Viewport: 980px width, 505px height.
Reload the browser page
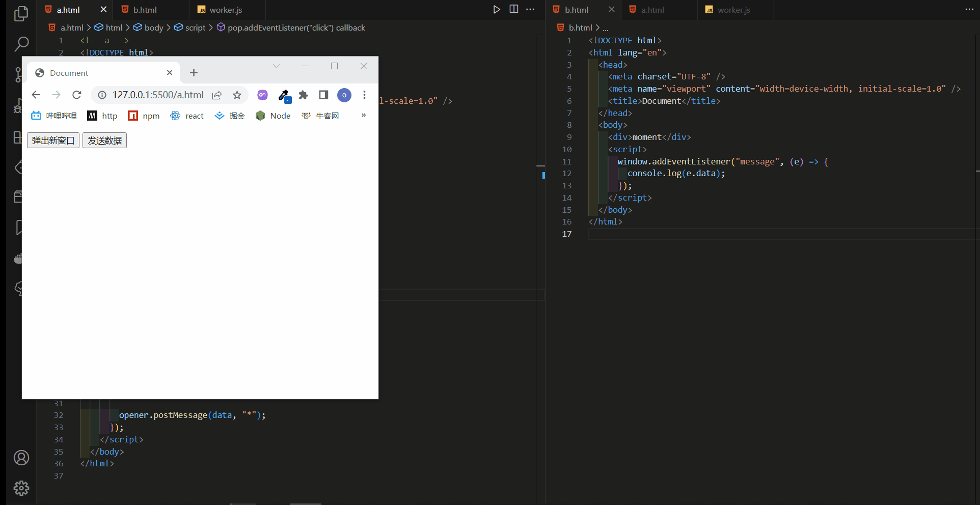pyautogui.click(x=77, y=95)
